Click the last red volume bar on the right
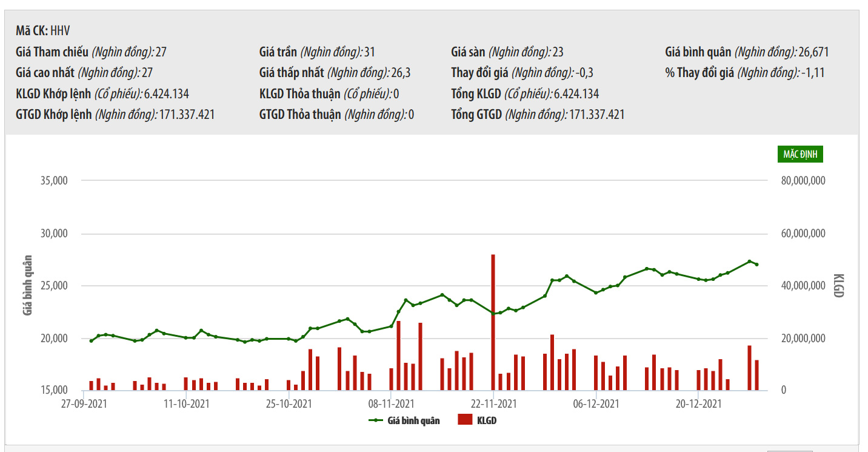Image resolution: width=868 pixels, height=452 pixels. click(756, 375)
